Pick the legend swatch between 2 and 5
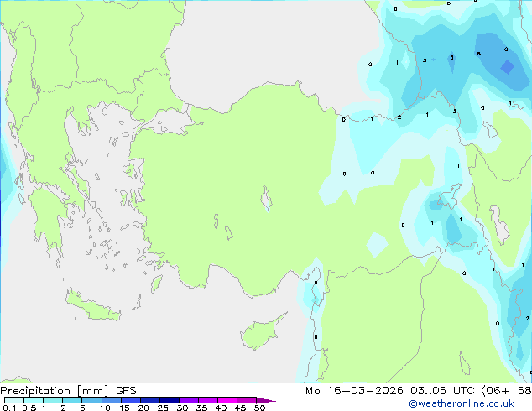532x411 pixels. point(72,400)
